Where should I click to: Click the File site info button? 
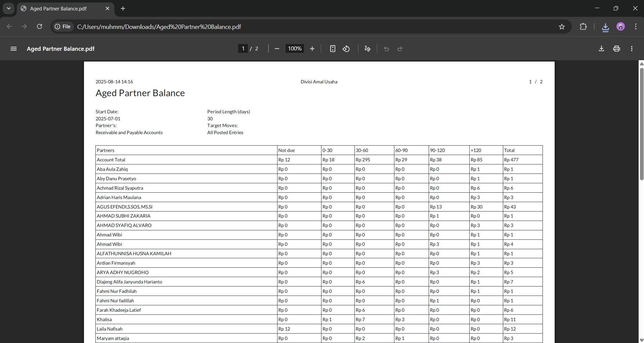coord(63,27)
